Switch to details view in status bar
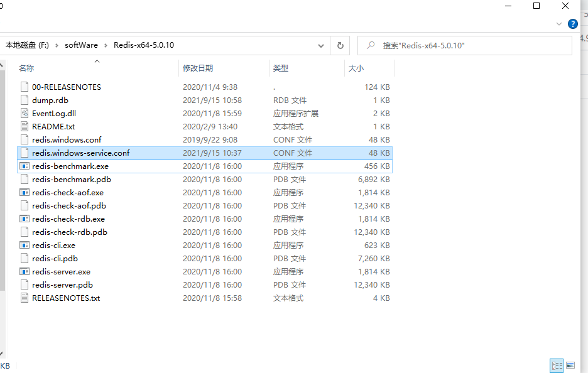Viewport: 588px width, 373px height. coord(557,365)
